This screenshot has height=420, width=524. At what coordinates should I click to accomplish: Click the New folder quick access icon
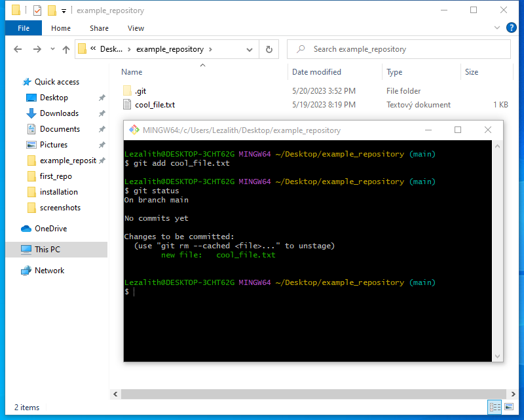52,10
